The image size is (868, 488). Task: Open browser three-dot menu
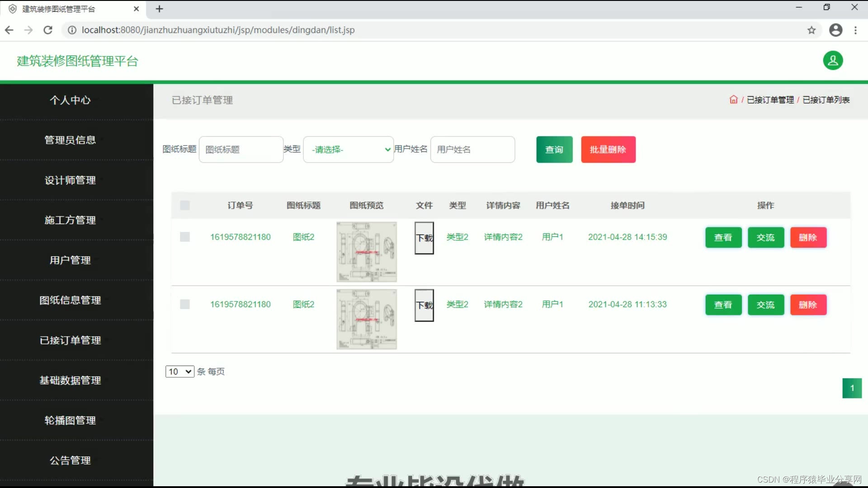tap(855, 30)
